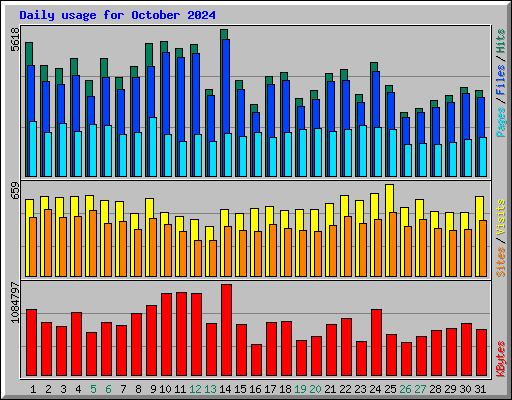Click the orange Sites bar for day 2
Viewport: 512px width, 400px height.
tap(48, 243)
